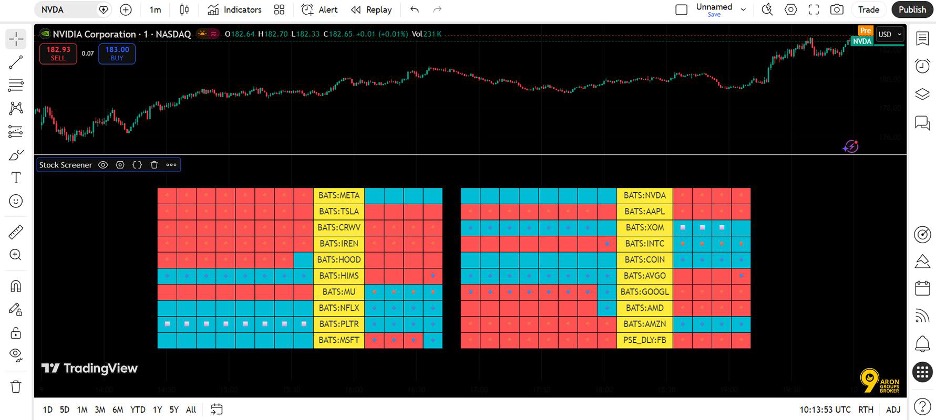The height and width of the screenshot is (420, 936).
Task: Save the Unnamed chart layout
Action: tap(714, 14)
